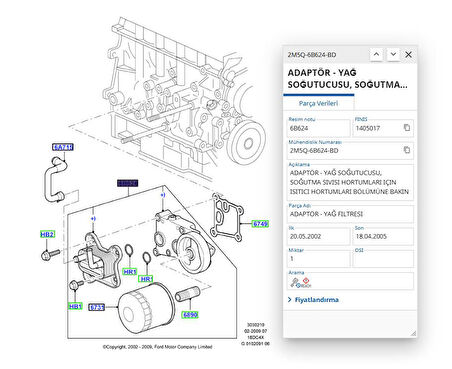Select the 6A71 hose callout label
The width and height of the screenshot is (452, 369).
(x=63, y=147)
